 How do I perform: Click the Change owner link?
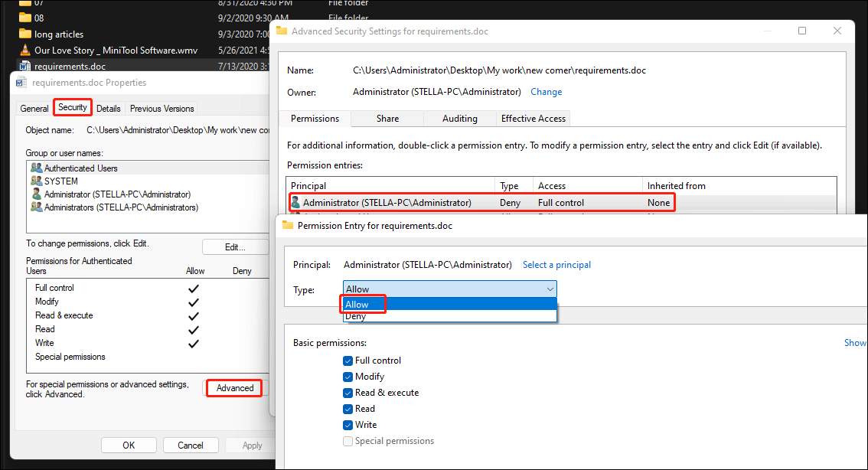(546, 92)
